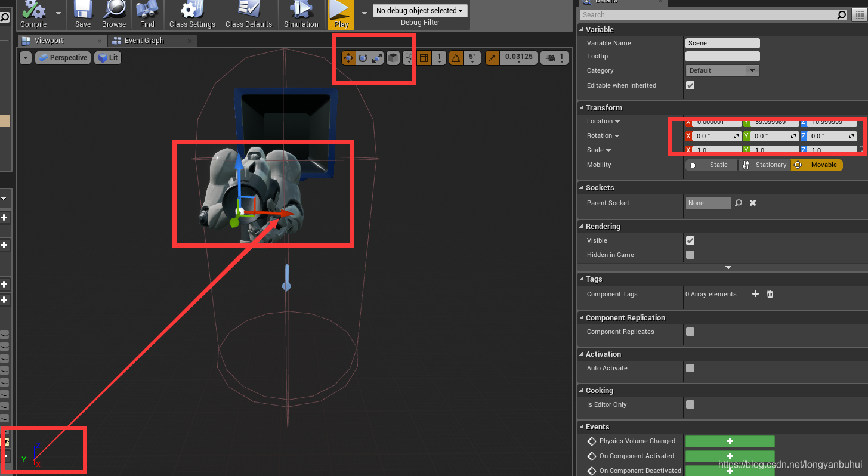Open the Find tool in the toolbar
This screenshot has width=868, height=476.
click(147, 14)
